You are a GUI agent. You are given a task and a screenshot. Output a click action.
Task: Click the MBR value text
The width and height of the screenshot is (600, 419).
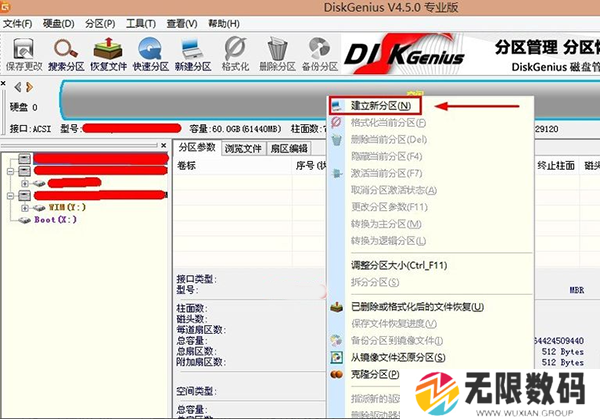click(x=577, y=290)
